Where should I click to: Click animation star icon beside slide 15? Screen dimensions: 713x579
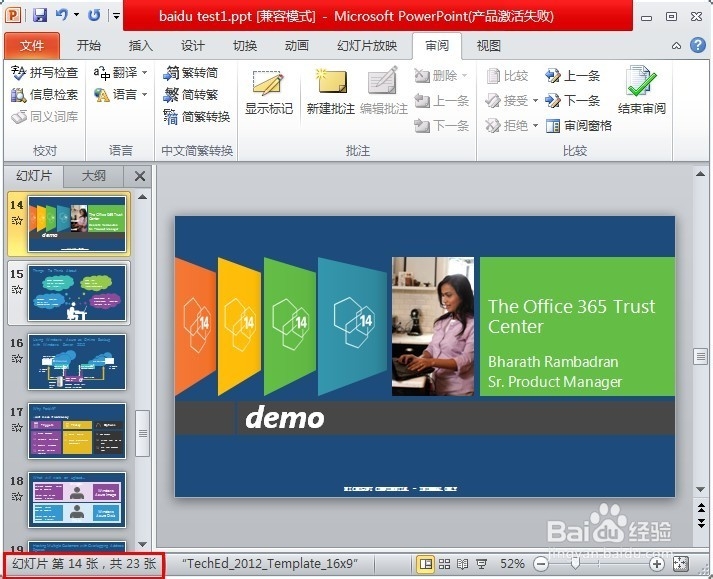[x=17, y=289]
